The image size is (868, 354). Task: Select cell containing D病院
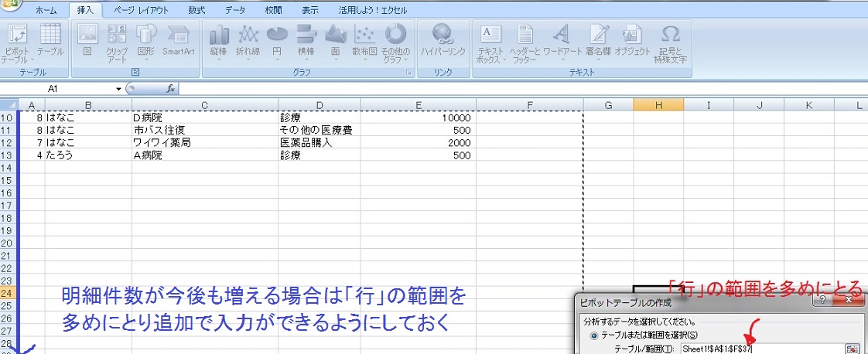pyautogui.click(x=205, y=117)
